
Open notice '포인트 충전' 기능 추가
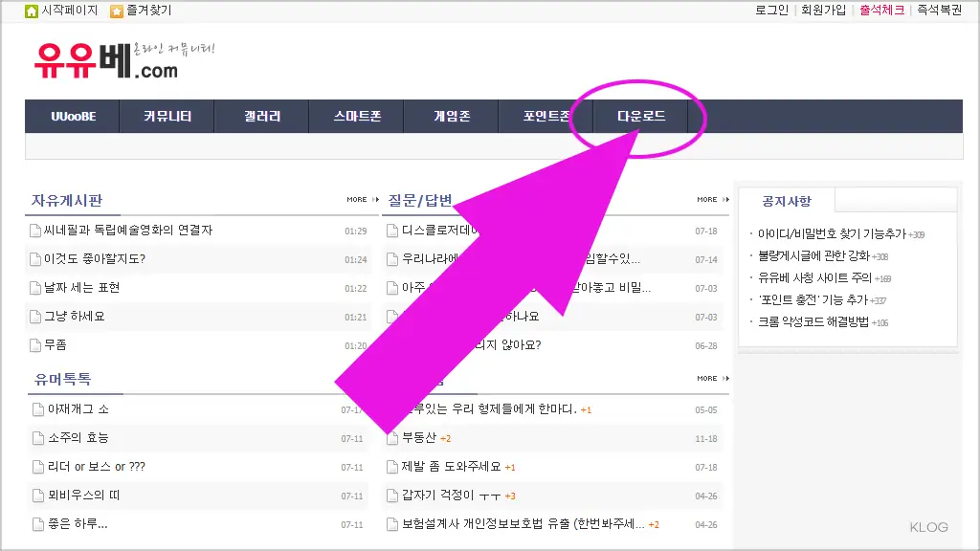(813, 299)
